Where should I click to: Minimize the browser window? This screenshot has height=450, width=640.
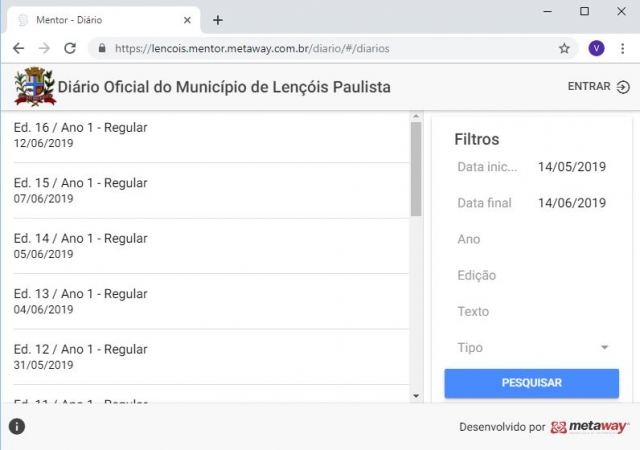click(x=547, y=11)
